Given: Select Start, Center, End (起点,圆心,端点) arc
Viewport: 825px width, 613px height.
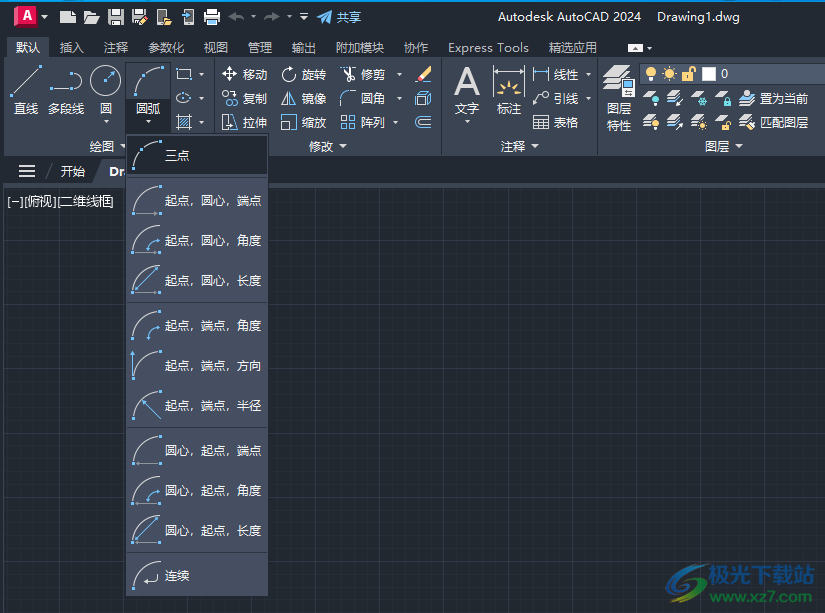Looking at the screenshot, I should click(x=197, y=200).
